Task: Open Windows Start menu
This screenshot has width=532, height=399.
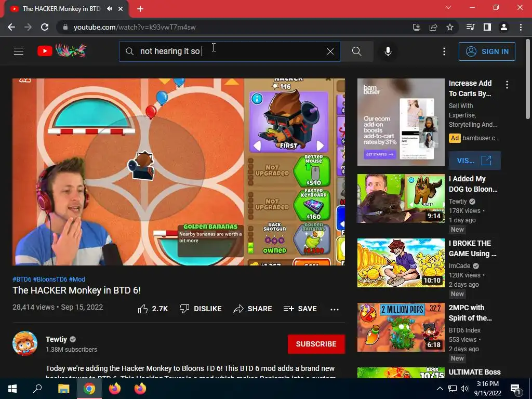Action: coord(12,389)
